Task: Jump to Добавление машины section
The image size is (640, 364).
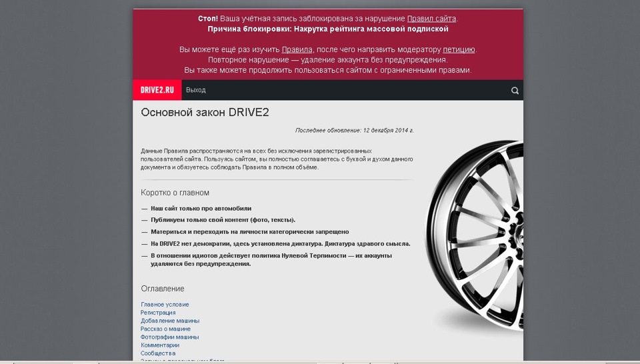Action: pos(170,321)
